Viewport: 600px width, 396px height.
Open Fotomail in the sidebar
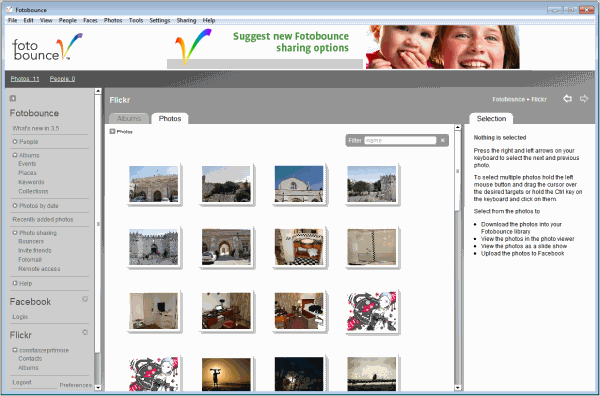click(30, 260)
